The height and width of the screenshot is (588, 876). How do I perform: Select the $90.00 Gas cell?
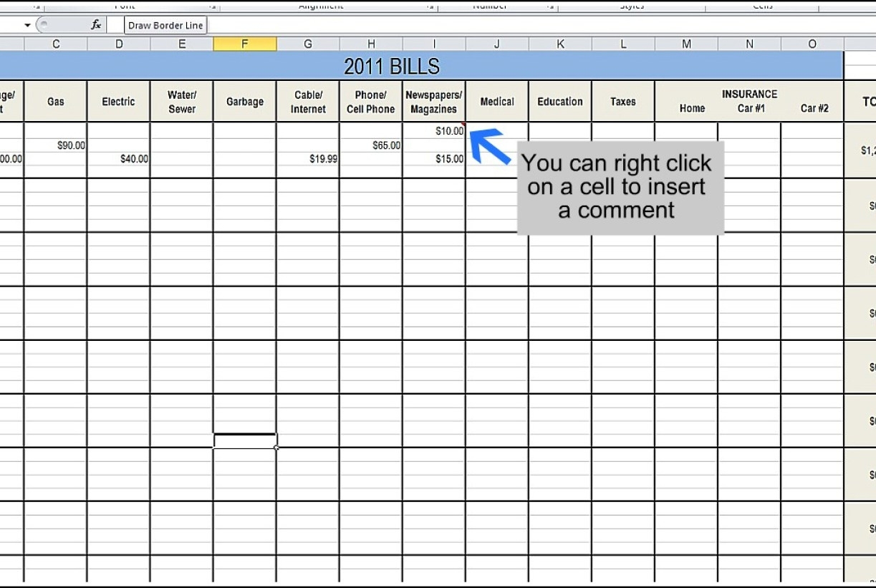(56, 145)
